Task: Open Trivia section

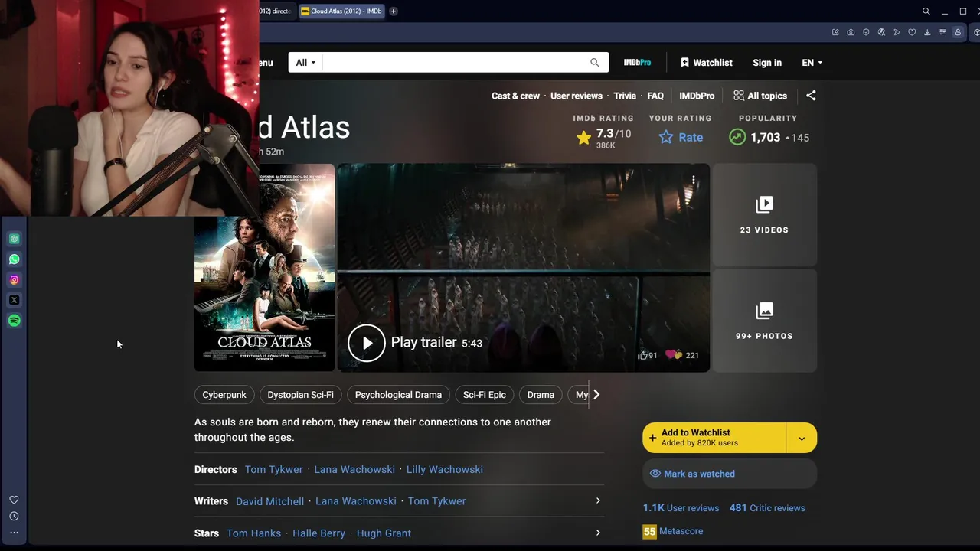Action: tap(625, 96)
